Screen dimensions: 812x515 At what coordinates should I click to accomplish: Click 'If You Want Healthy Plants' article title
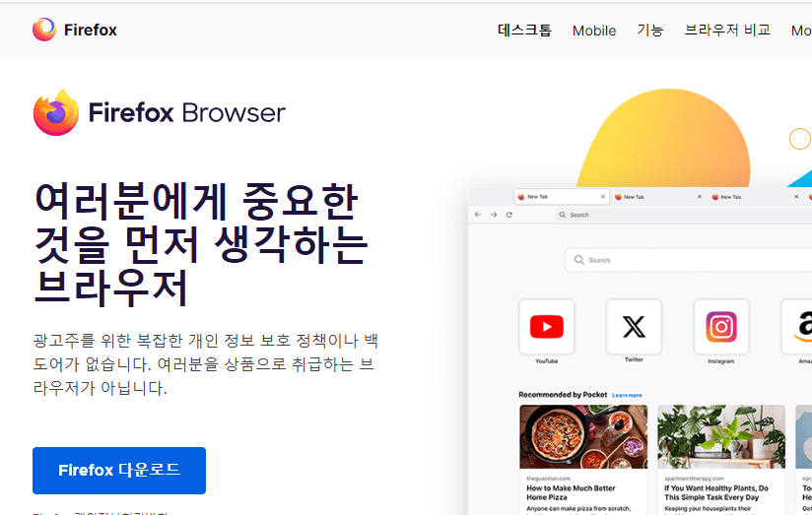tap(716, 492)
